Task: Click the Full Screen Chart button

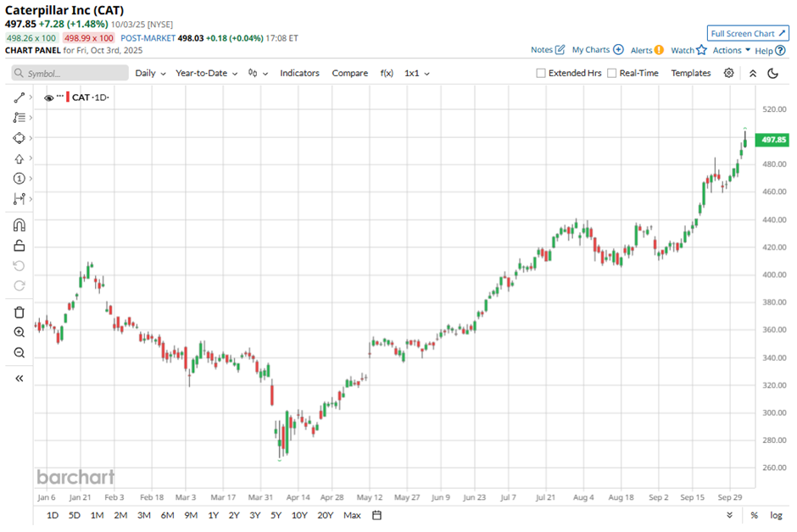Action: [x=748, y=34]
